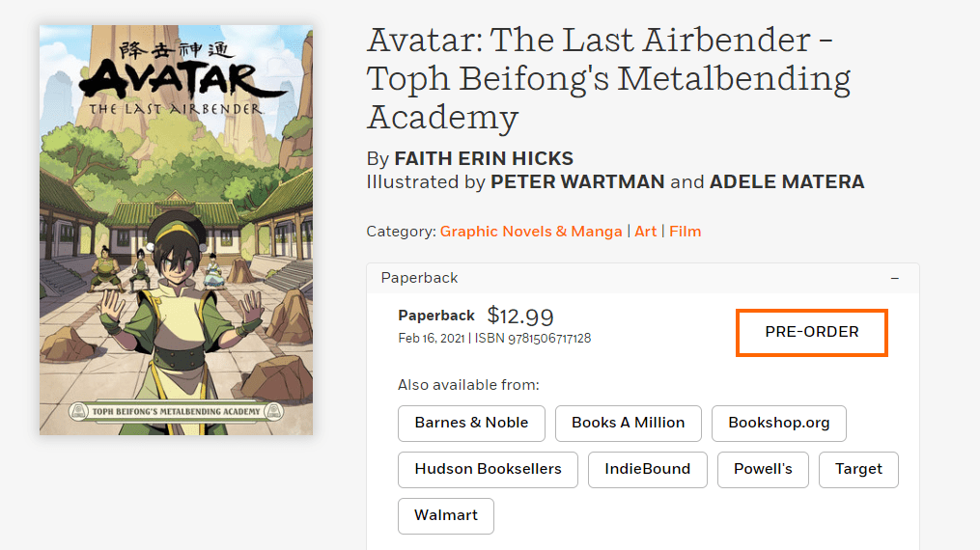Click the Avatar book cover image
This screenshot has height=550, width=980.
tap(176, 230)
